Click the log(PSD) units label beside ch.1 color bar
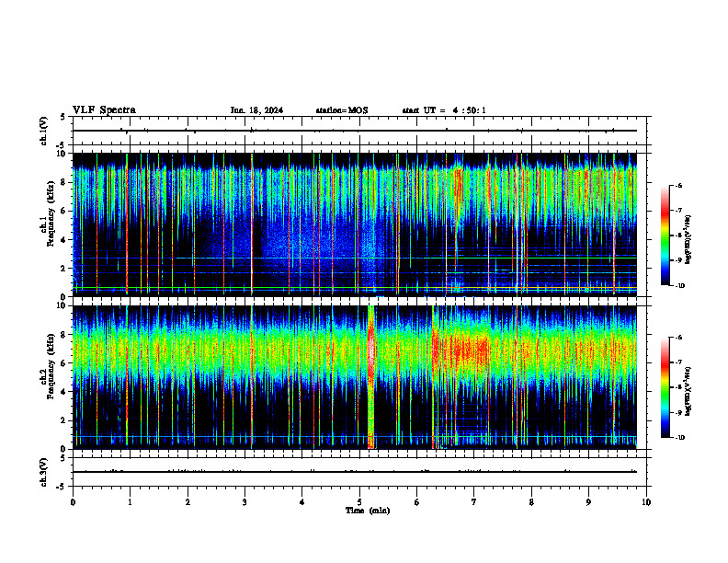The height and width of the screenshot is (563, 728). point(688,240)
